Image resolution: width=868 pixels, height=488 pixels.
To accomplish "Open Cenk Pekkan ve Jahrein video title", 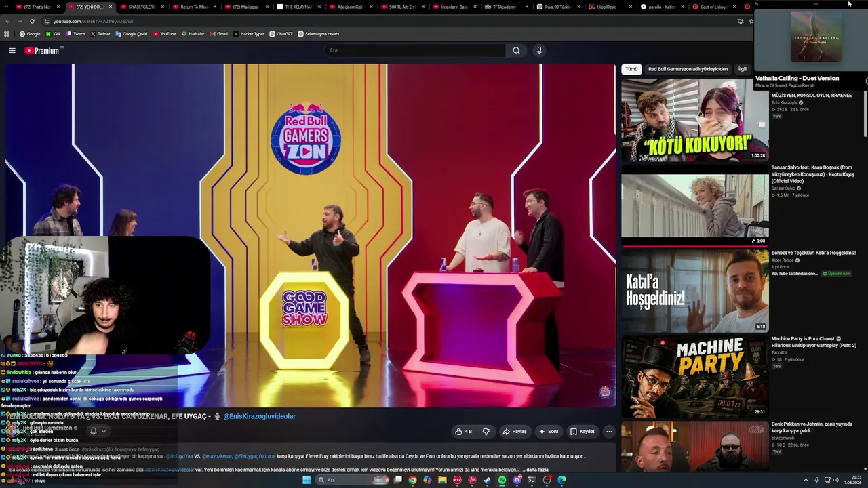I will click(812, 428).
